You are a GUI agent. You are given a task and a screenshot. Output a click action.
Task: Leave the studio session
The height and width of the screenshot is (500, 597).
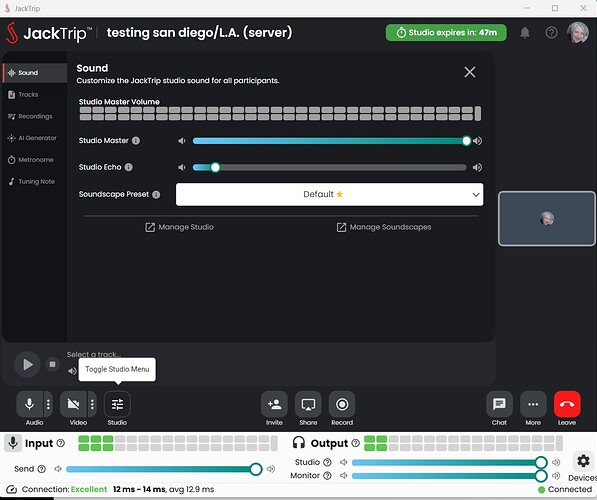pos(567,404)
